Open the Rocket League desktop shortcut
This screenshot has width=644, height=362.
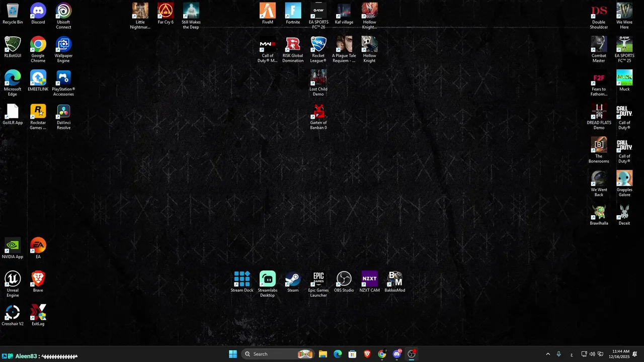tap(318, 50)
